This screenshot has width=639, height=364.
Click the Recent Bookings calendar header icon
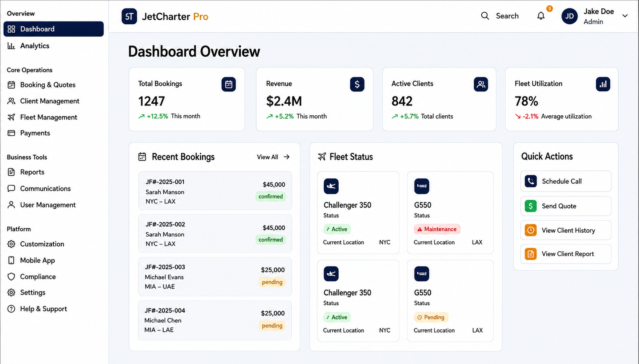[x=142, y=157]
